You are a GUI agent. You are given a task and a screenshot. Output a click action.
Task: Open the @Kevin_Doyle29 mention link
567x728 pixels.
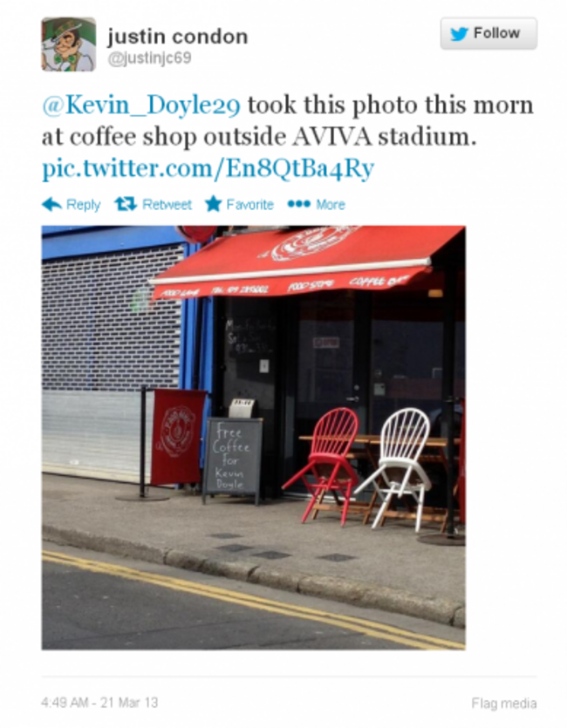[141, 105]
